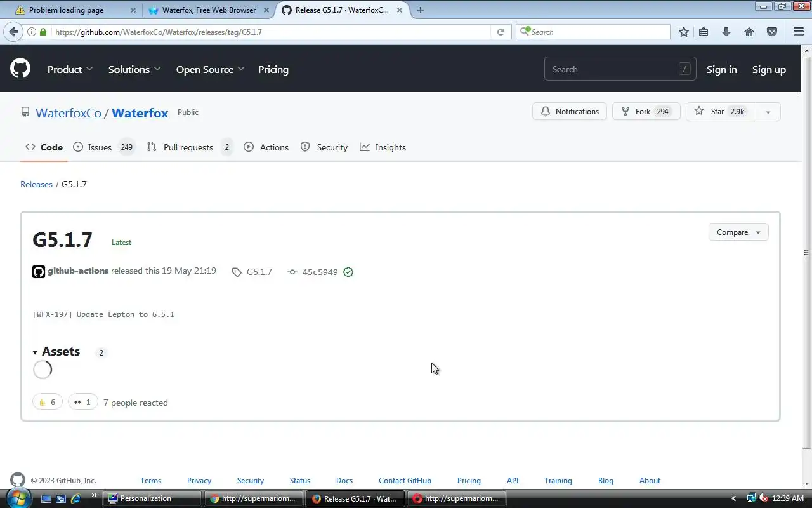Open the Product dropdown menu

[70, 69]
